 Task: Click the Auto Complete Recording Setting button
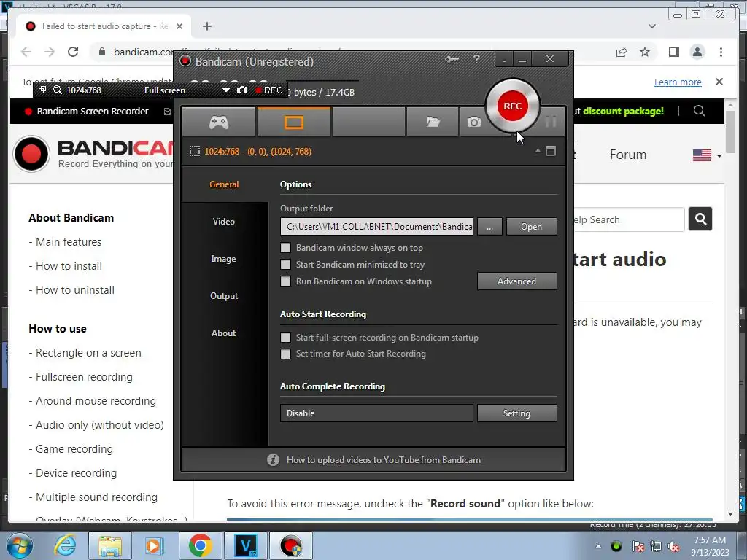click(x=517, y=413)
